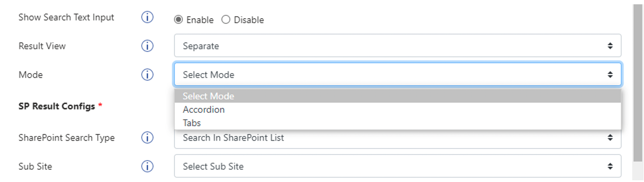Click info icon for SharePoint Search Type
The width and height of the screenshot is (644, 182).
pos(147,138)
